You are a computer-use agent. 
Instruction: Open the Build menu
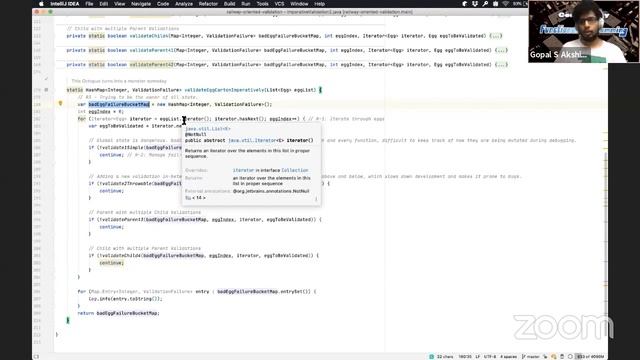click(229, 4)
